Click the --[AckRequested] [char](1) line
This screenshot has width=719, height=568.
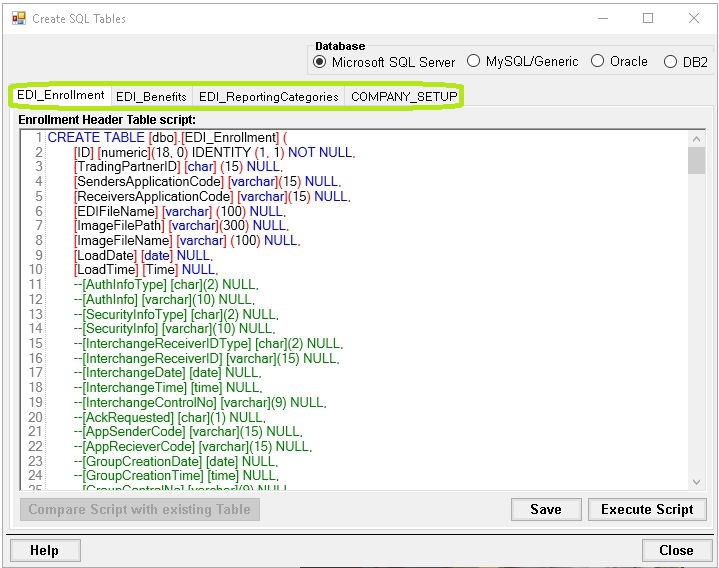(170, 418)
